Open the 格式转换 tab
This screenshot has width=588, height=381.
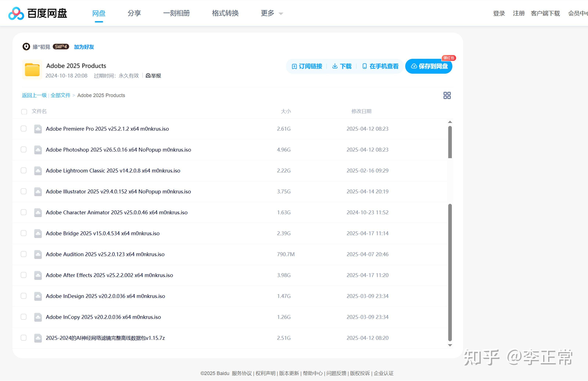click(225, 13)
